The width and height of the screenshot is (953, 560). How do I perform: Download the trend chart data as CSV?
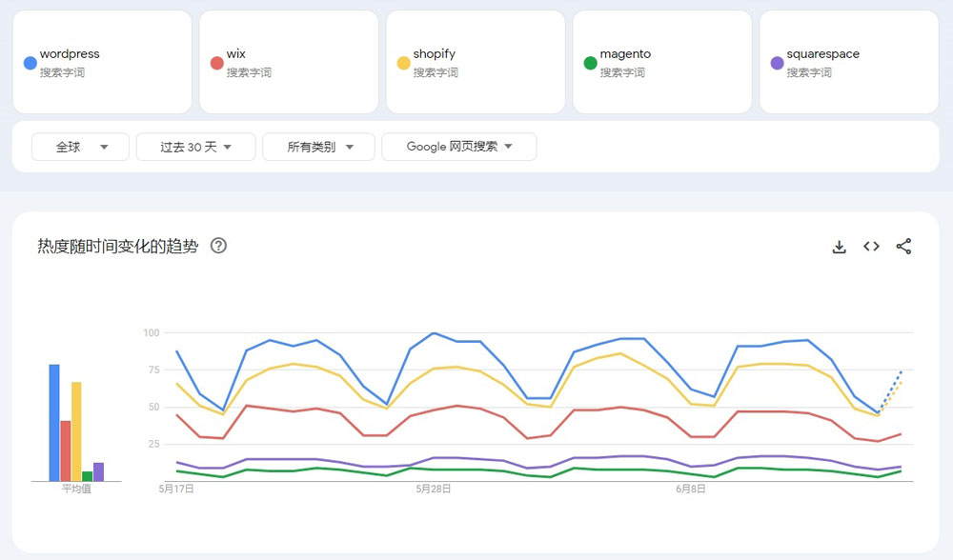click(839, 247)
